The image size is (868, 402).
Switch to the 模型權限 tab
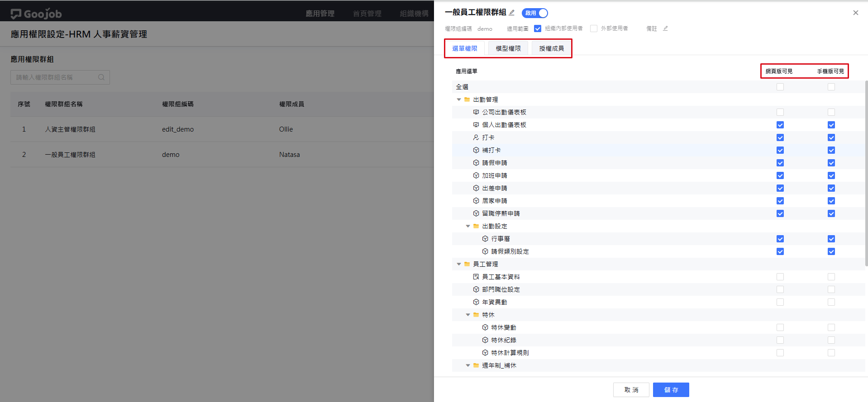pyautogui.click(x=508, y=48)
